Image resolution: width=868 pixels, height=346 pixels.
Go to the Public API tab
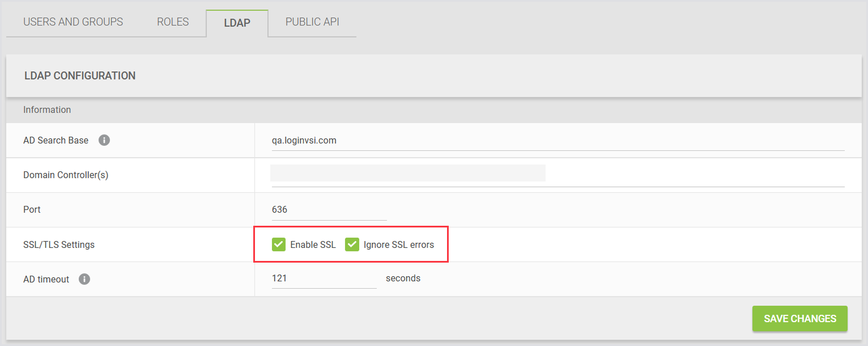point(312,22)
